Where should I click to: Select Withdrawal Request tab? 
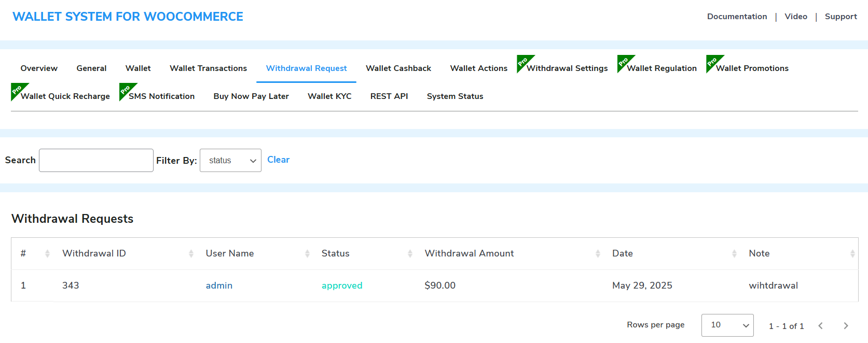pos(306,68)
